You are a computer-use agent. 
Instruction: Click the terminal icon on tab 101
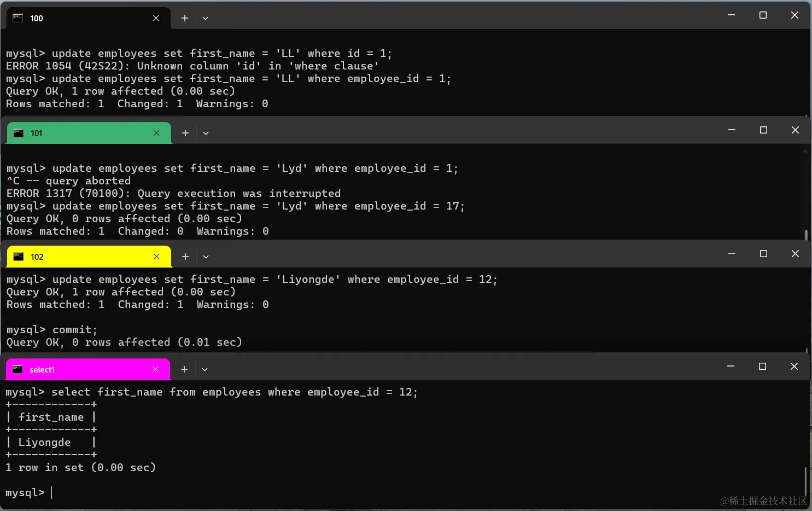[x=18, y=133]
